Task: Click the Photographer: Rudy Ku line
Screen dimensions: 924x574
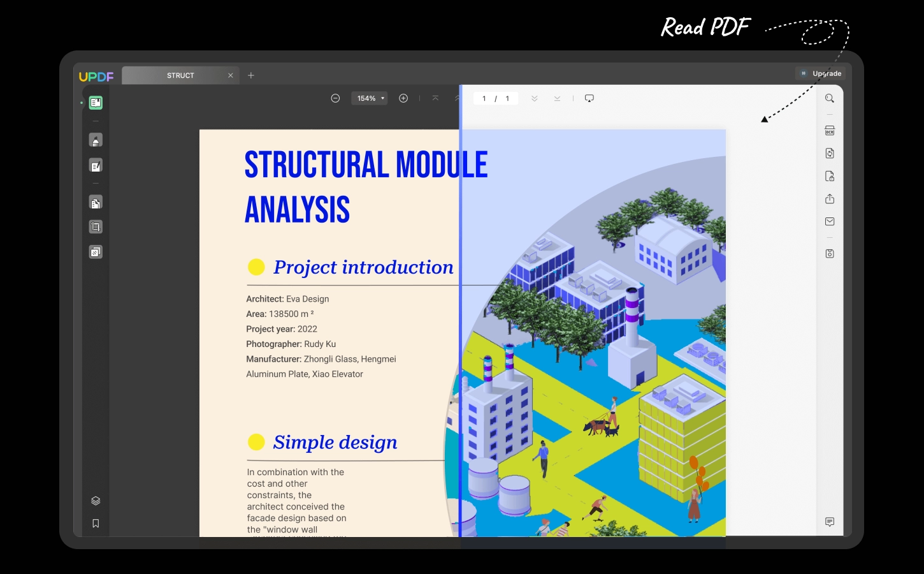Action: [291, 344]
